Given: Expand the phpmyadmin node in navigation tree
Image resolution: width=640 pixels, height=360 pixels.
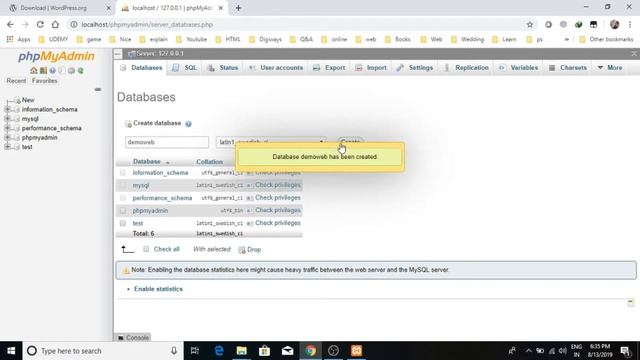Looking at the screenshot, I should click(7, 138).
